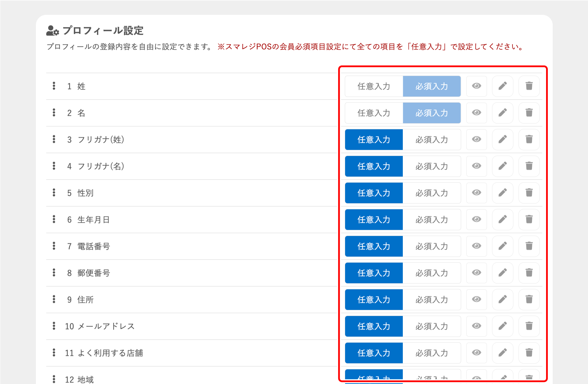Image resolution: width=588 pixels, height=384 pixels.
Task: Click 必須入力 button for 生年月日 row
Action: tap(432, 219)
